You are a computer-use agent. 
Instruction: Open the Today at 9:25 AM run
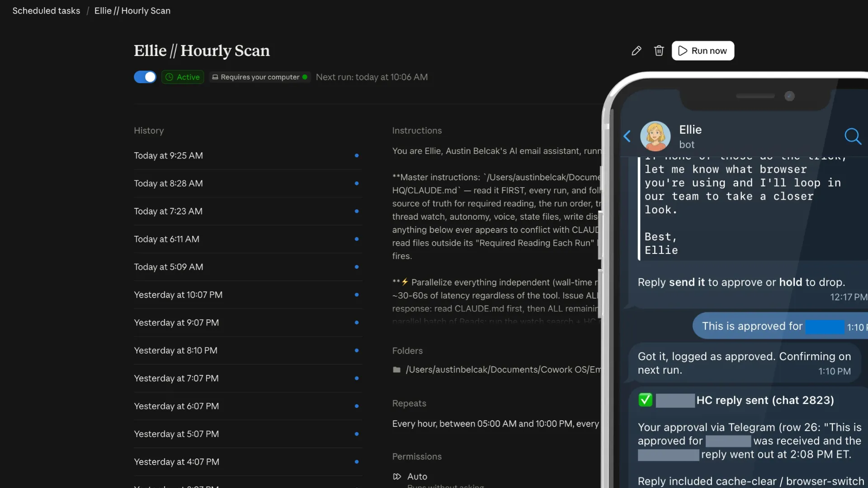[x=248, y=155]
